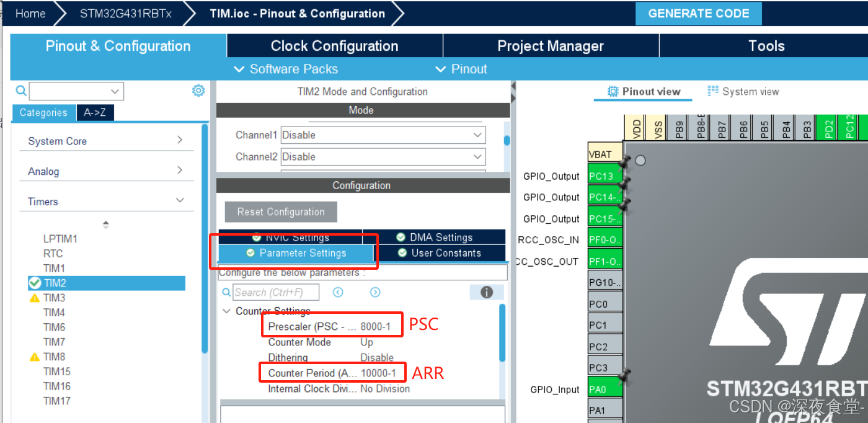Switch to Pinout view
868x423 pixels.
pyautogui.click(x=644, y=92)
